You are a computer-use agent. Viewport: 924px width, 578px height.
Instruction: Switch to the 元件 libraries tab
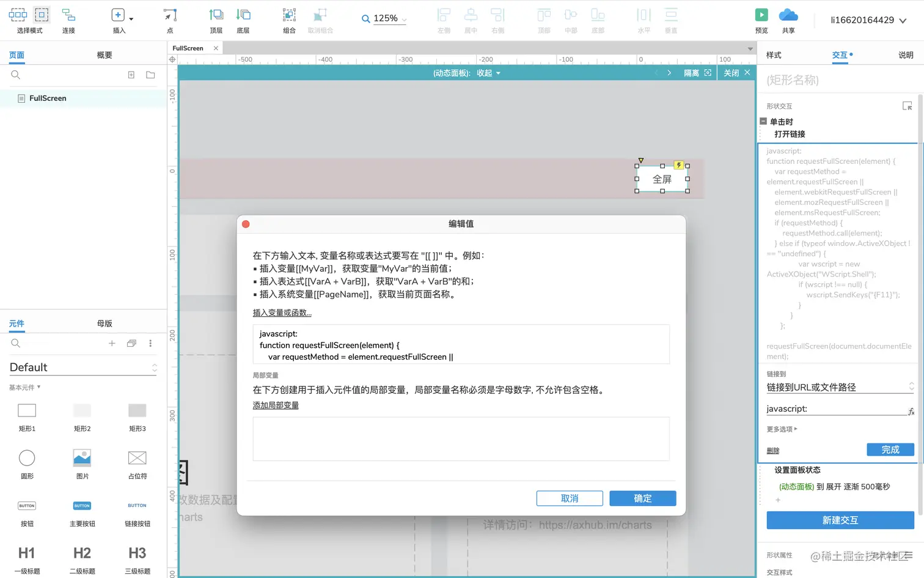pos(16,324)
